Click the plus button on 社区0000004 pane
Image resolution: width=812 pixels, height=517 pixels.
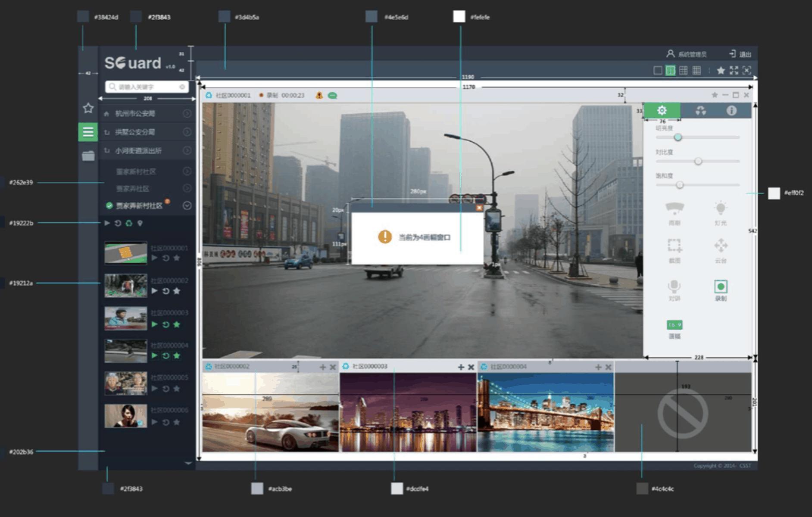pos(598,367)
